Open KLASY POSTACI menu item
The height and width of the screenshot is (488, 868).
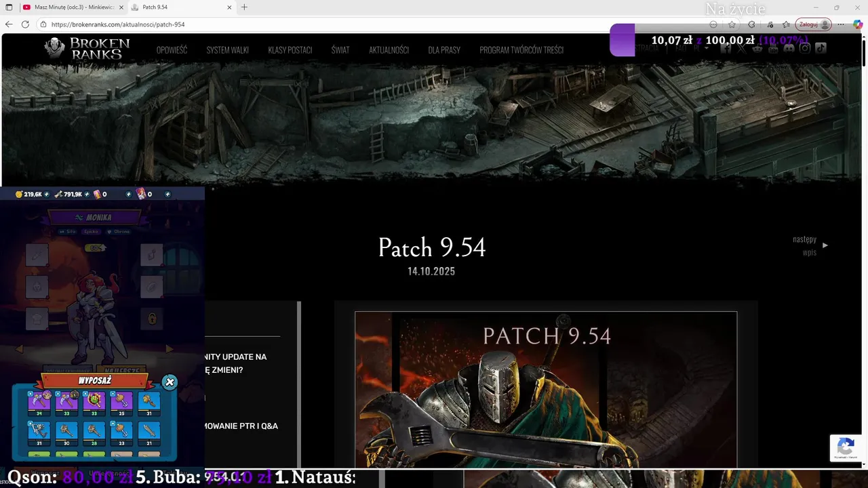click(x=290, y=50)
